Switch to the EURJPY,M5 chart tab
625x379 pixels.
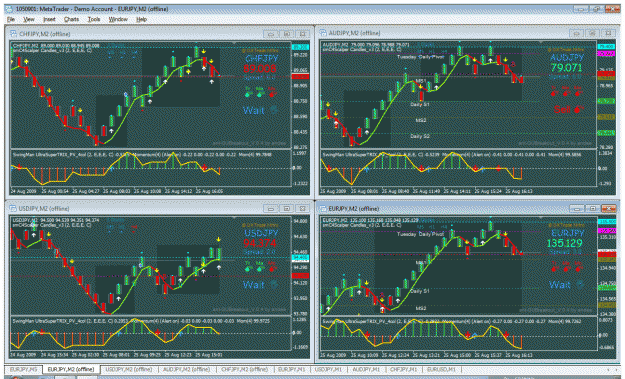(24, 369)
